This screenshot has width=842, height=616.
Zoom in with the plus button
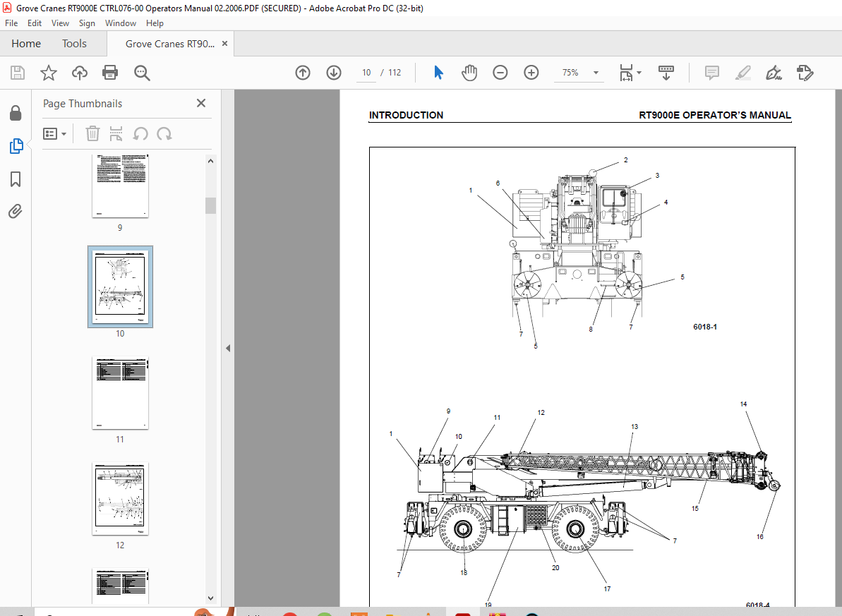(x=531, y=73)
